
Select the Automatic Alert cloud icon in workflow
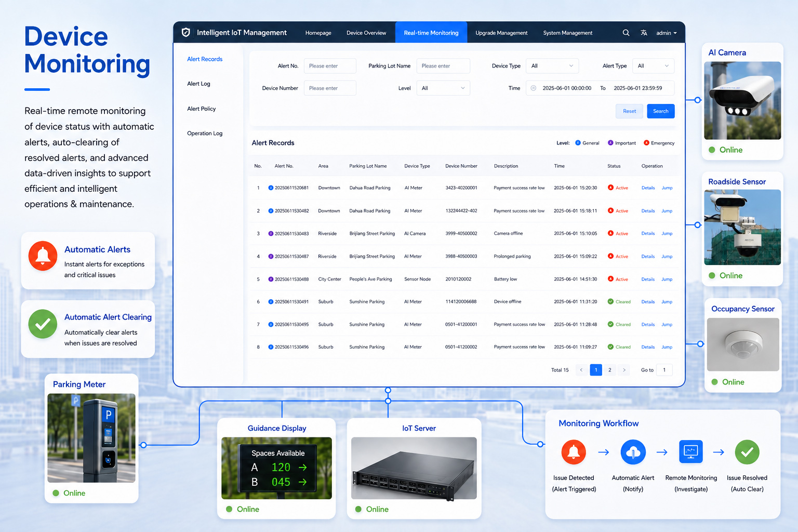pos(633,452)
